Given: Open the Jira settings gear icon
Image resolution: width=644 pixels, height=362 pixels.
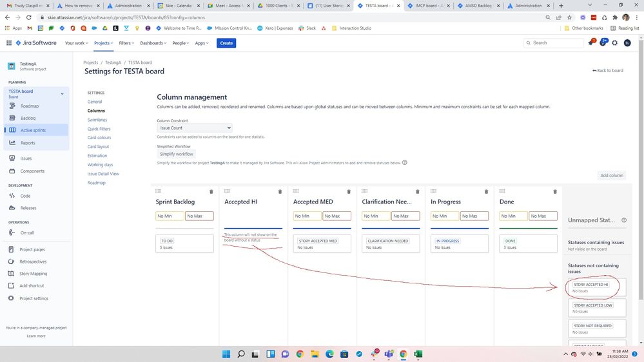Looking at the screenshot, I should click(615, 43).
